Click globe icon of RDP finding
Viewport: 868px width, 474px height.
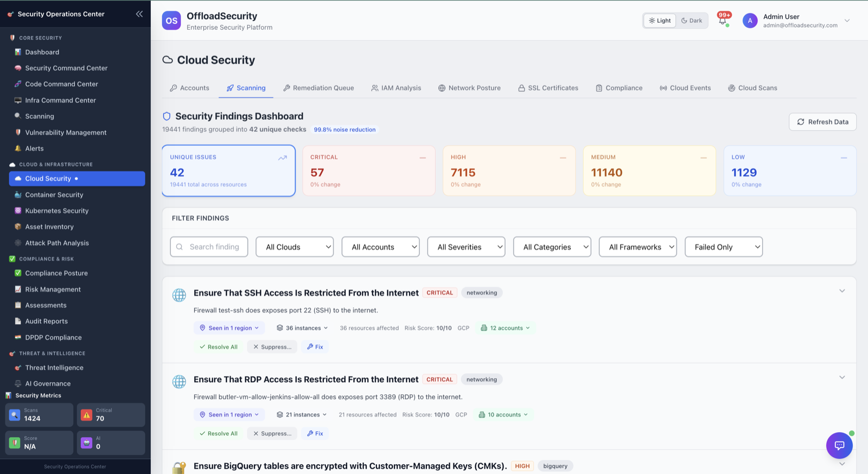coord(179,382)
